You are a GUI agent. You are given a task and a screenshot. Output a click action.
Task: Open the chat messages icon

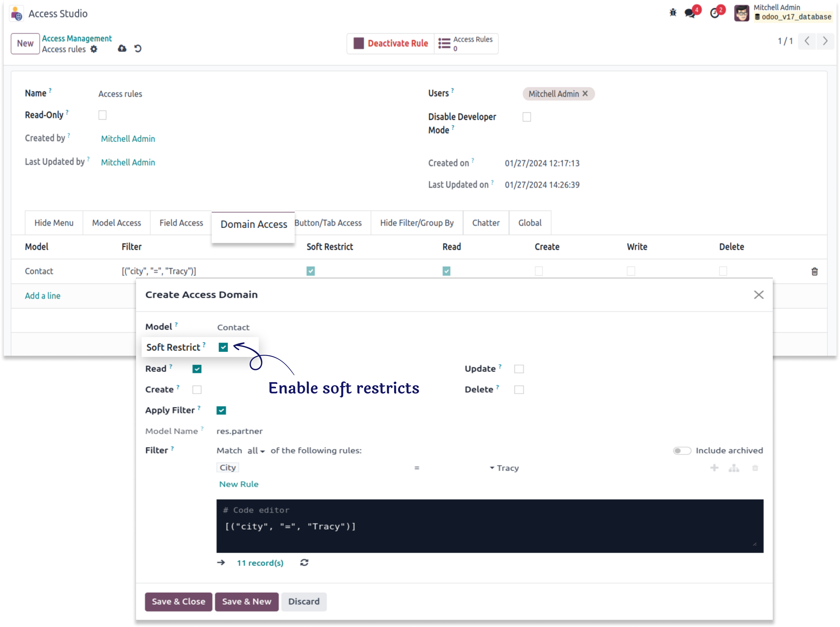click(x=690, y=13)
